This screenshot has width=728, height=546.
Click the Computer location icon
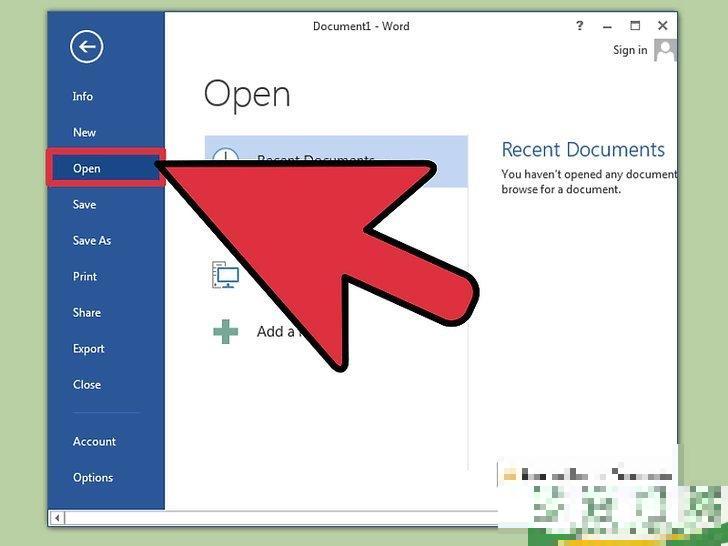(226, 275)
